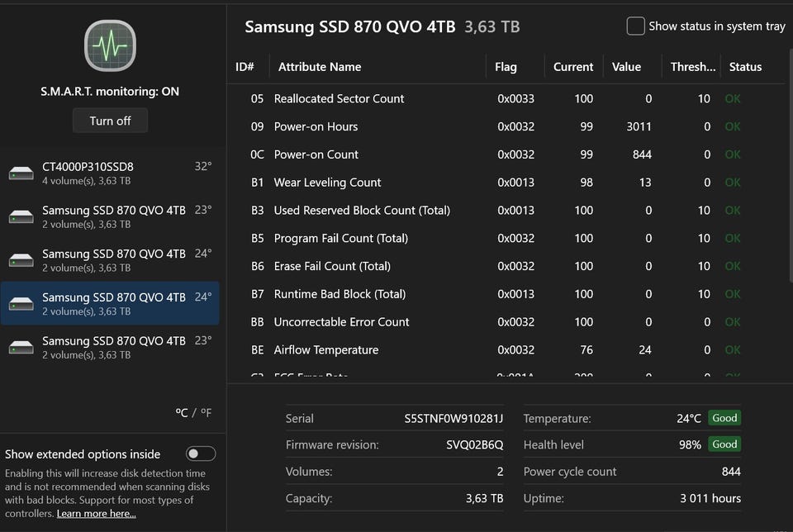Screen dimensions: 793x532
Task: Turn off S.M.A.R.T. monitoring
Action: [110, 121]
